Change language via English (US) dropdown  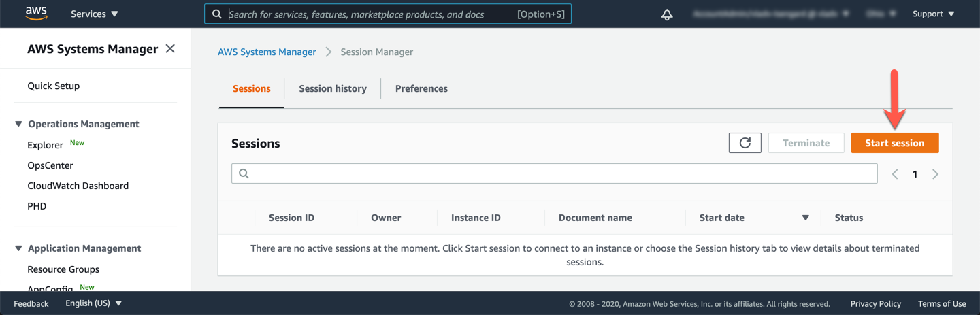94,303
